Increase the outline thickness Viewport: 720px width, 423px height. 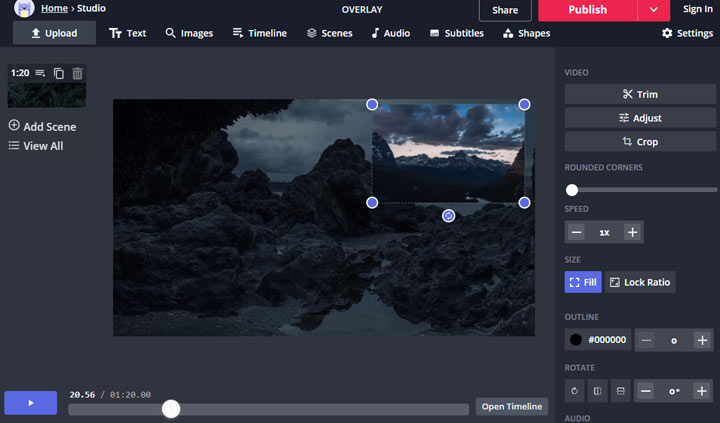pyautogui.click(x=703, y=340)
